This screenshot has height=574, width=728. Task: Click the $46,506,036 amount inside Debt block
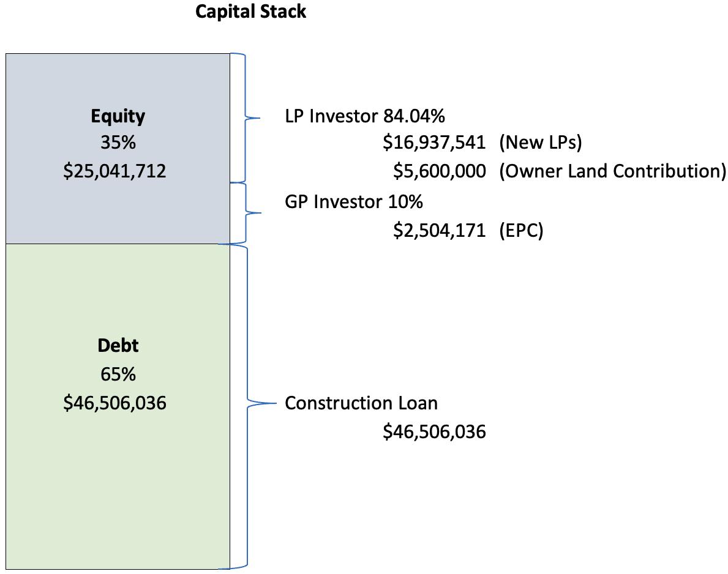click(114, 403)
